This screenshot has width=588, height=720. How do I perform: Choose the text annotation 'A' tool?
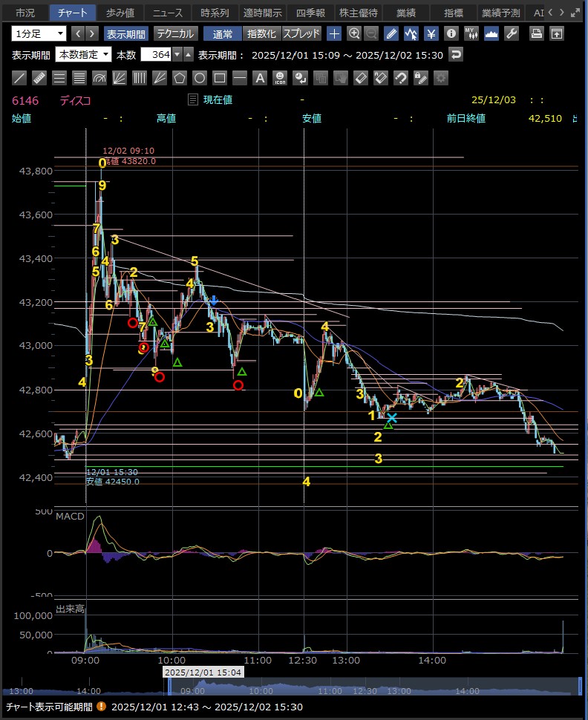pos(260,78)
